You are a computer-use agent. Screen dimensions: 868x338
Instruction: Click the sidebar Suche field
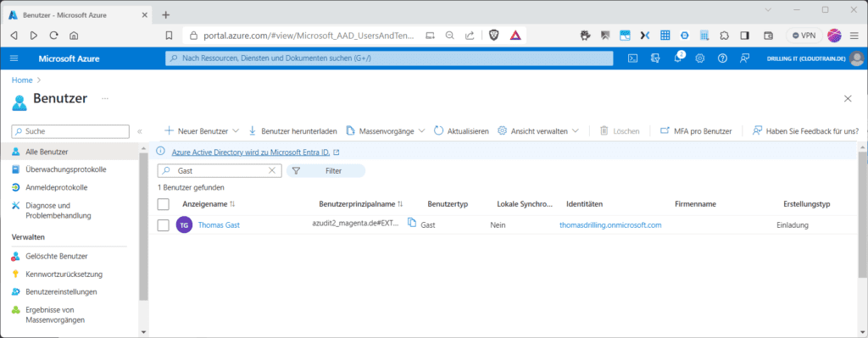[x=70, y=131]
